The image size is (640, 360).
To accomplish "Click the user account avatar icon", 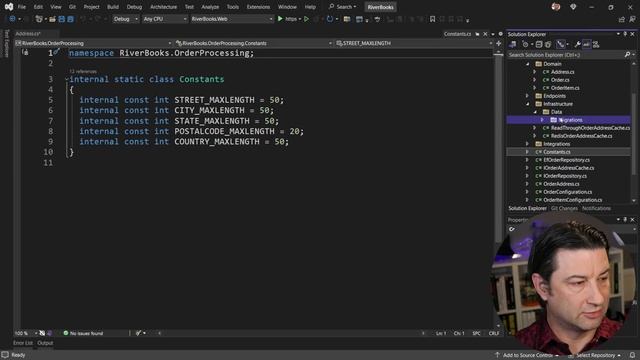I will click(556, 7).
